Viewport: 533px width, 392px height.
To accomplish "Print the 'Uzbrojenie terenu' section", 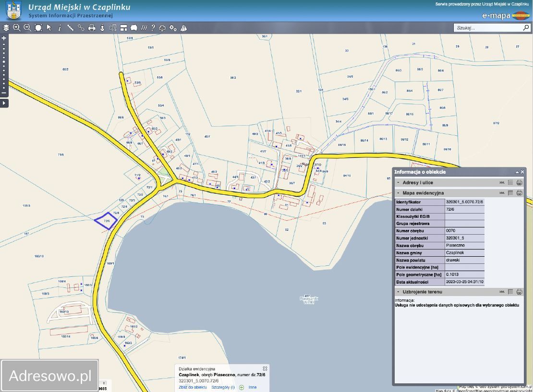I will [x=519, y=292].
